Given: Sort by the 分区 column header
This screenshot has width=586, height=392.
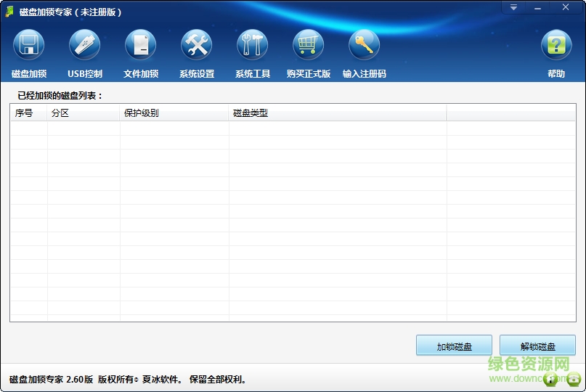Looking at the screenshot, I should click(84, 113).
